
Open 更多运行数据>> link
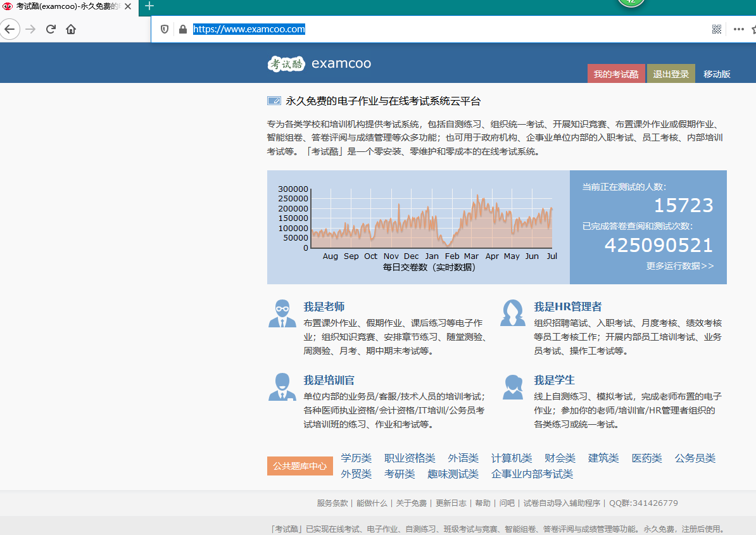680,266
